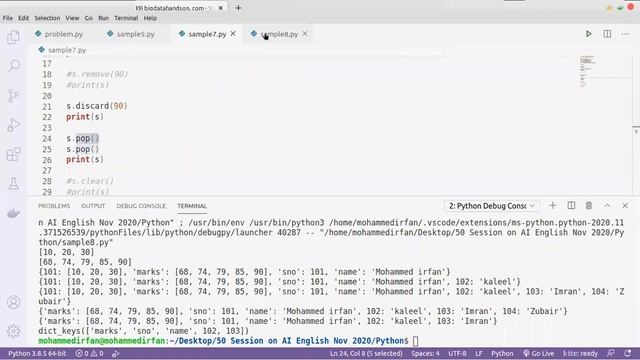Open the Explorer view in activity bar

tap(13, 37)
